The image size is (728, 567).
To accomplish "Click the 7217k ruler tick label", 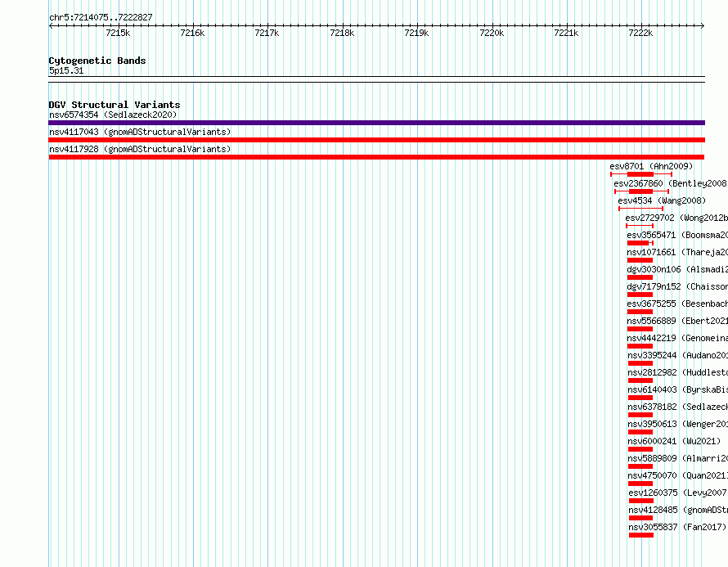I will (x=267, y=33).
